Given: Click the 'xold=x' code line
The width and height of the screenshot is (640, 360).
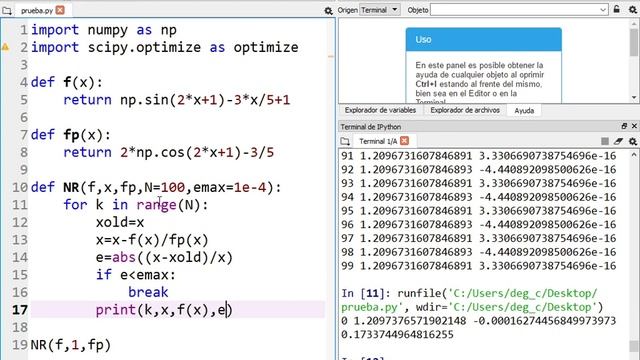Looking at the screenshot, I should 120,222.
